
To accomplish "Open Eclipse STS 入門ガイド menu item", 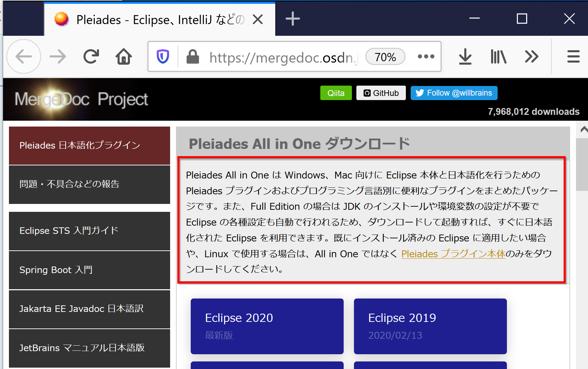I will tap(89, 231).
